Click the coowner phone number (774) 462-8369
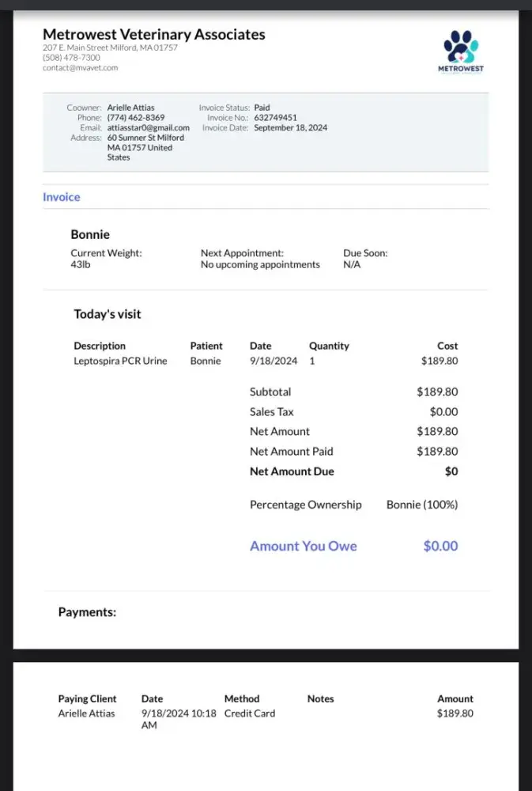Image resolution: width=532 pixels, height=791 pixels. pos(136,118)
